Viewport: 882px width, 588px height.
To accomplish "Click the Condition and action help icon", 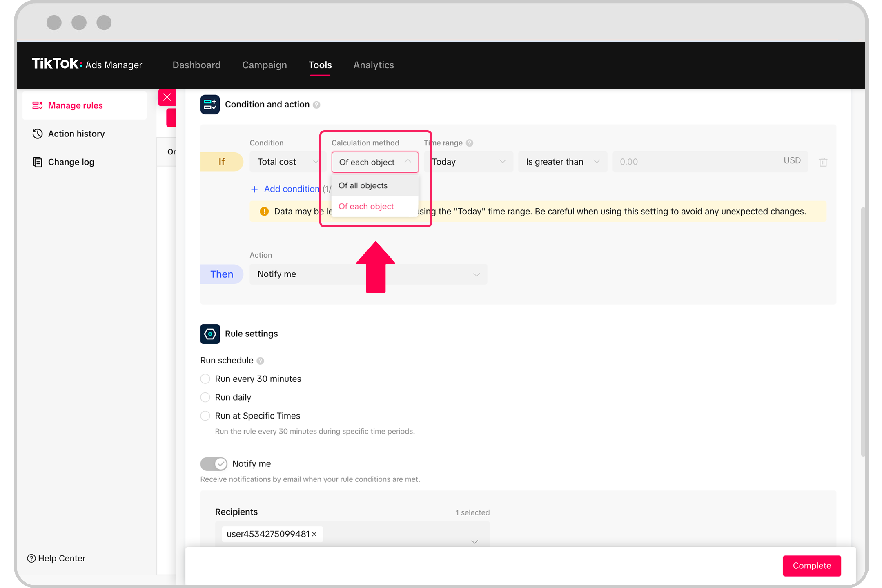I will tap(316, 105).
